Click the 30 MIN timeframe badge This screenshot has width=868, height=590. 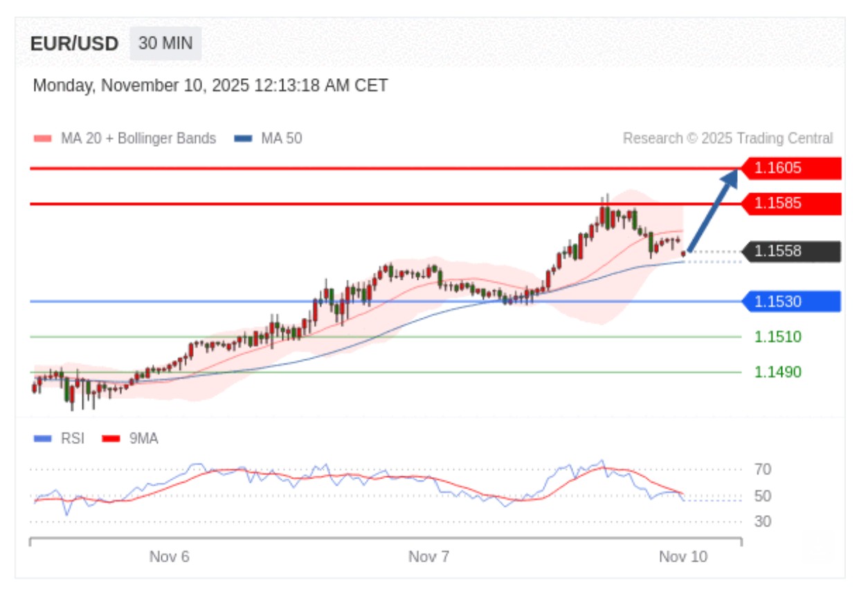pyautogui.click(x=165, y=44)
